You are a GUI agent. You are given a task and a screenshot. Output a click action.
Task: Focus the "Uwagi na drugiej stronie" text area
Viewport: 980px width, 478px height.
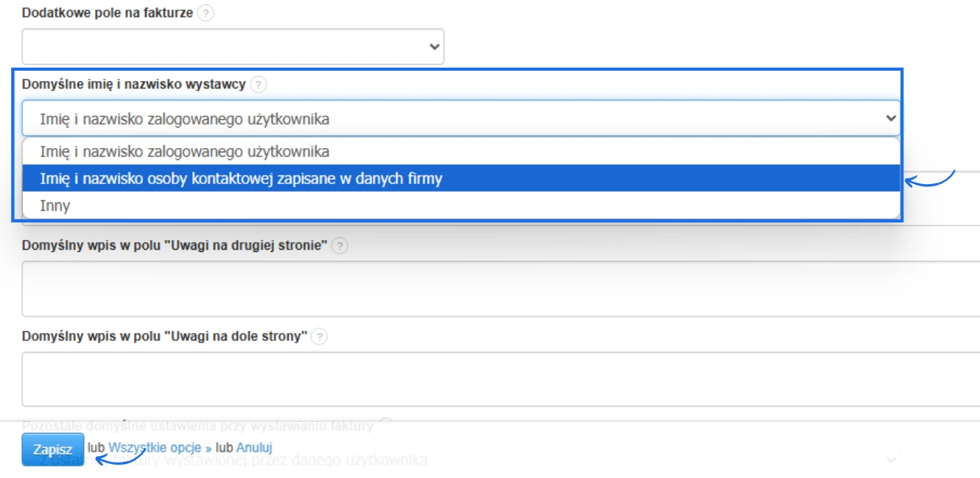point(501,288)
